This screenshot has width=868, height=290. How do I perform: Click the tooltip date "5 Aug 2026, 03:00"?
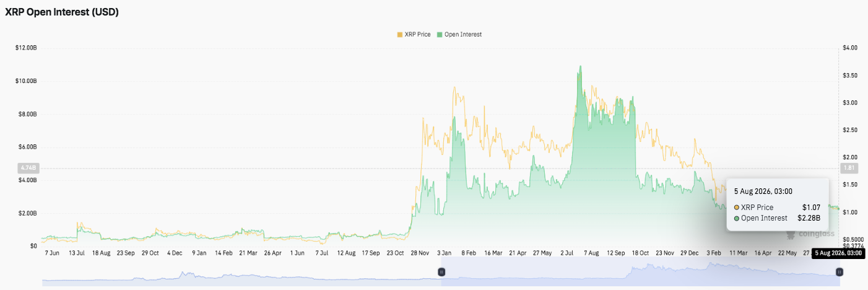(x=763, y=191)
